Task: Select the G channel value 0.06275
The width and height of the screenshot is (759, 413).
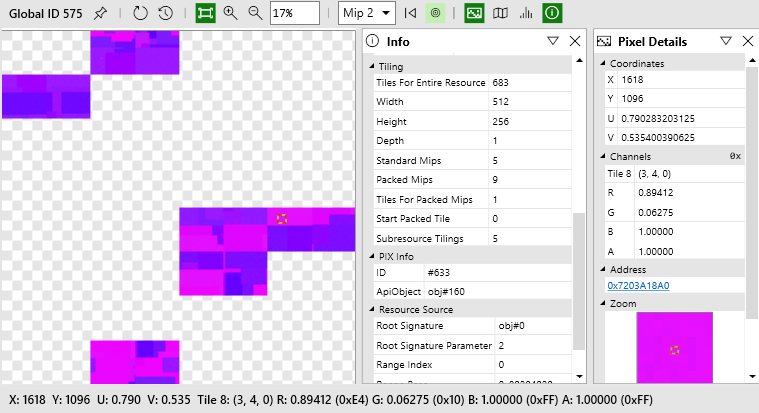Action: [x=655, y=213]
